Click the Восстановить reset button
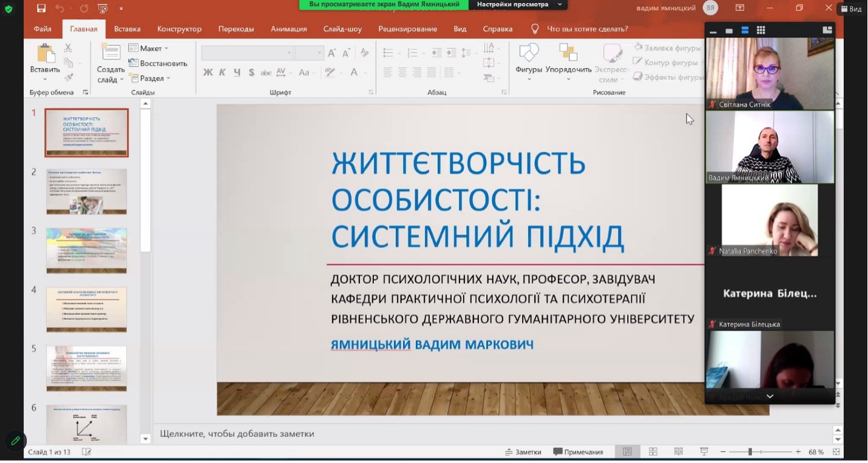The width and height of the screenshot is (868, 463). tap(158, 63)
